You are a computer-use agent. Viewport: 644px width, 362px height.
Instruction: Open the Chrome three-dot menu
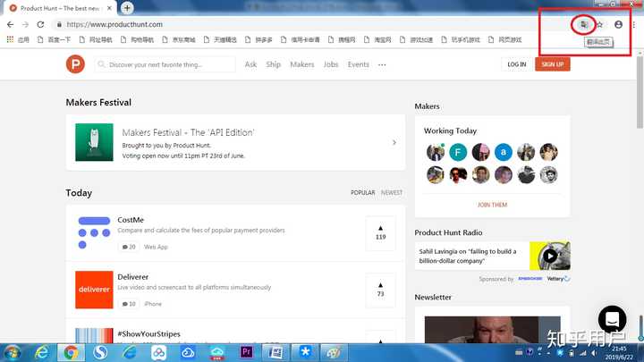point(635,24)
